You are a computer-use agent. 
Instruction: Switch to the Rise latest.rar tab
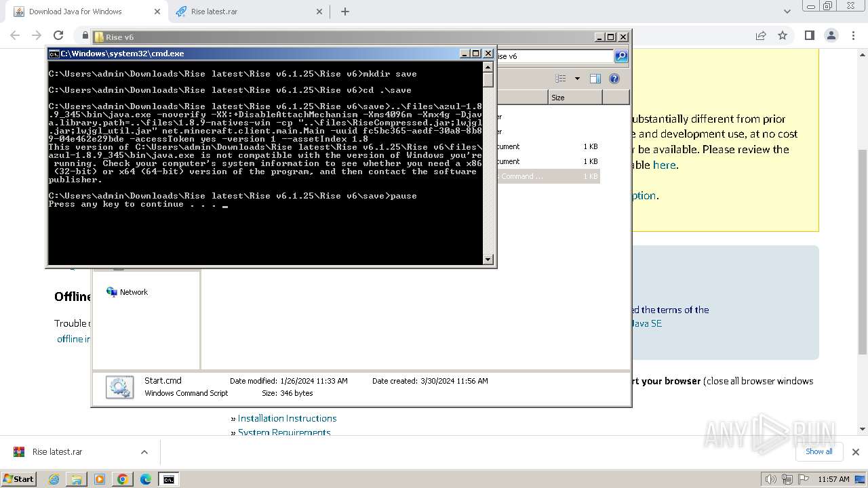pyautogui.click(x=248, y=12)
